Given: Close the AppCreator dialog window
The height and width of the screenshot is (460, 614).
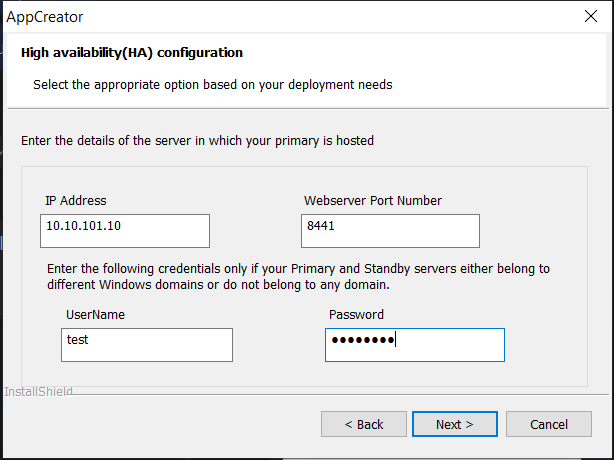Looking at the screenshot, I should coord(590,16).
